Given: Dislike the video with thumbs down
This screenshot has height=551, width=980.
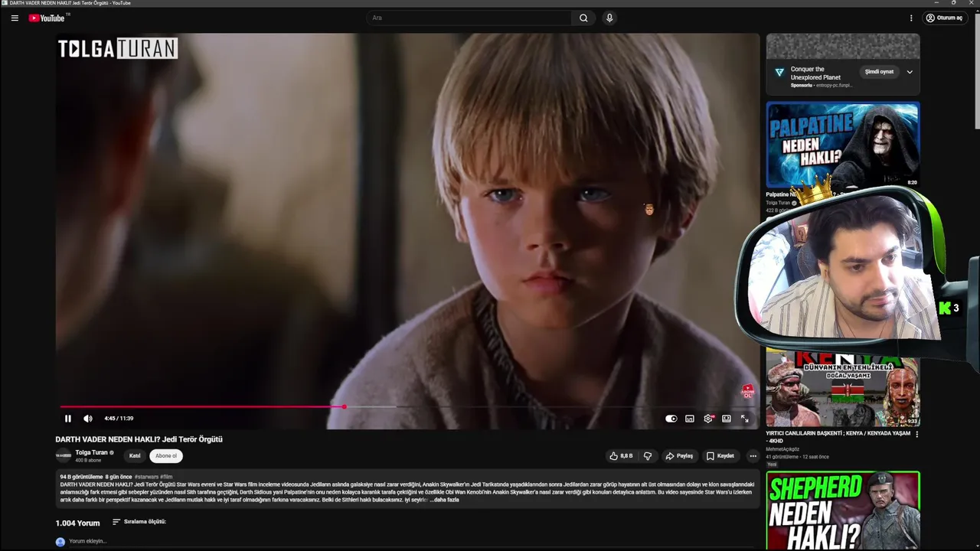Looking at the screenshot, I should (648, 455).
